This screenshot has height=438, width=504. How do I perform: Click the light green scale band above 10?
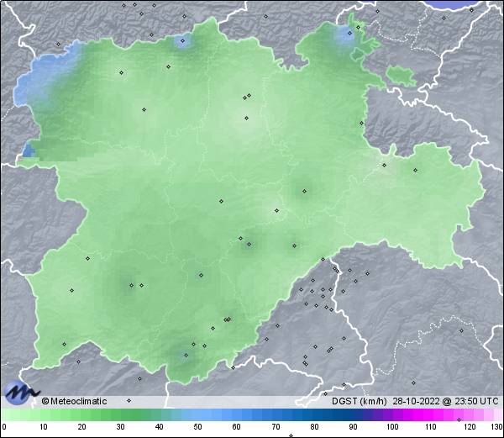pyautogui.click(x=44, y=414)
